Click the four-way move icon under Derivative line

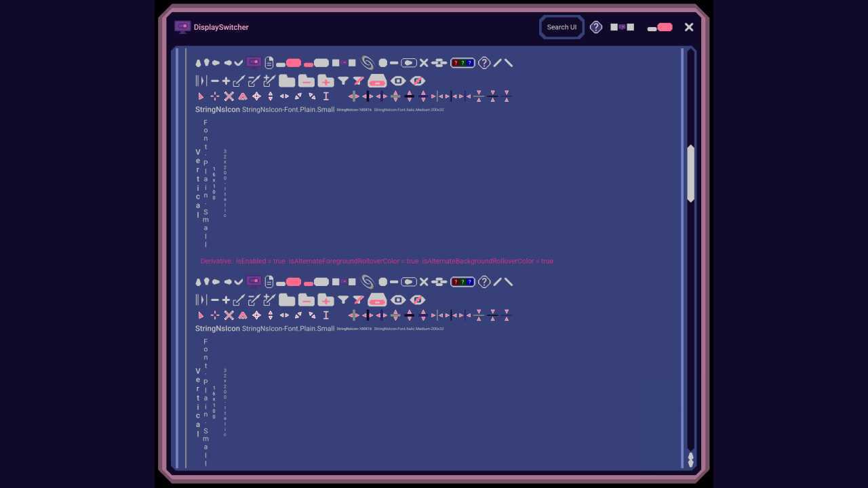[256, 315]
